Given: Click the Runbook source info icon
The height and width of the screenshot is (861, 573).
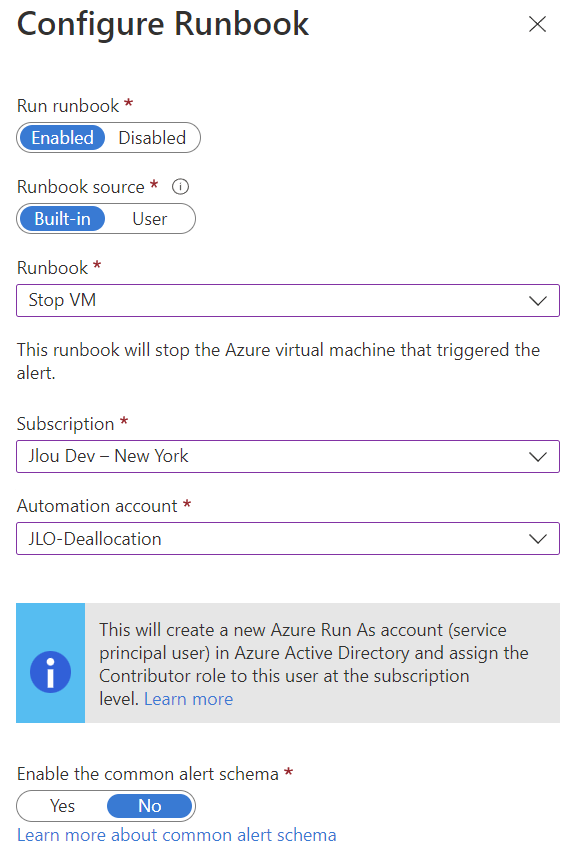Looking at the screenshot, I should (x=180, y=187).
